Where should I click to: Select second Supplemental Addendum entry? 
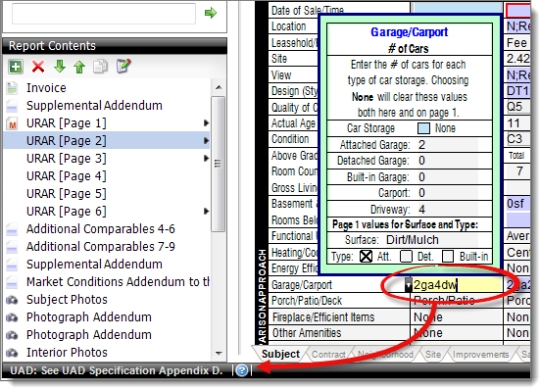tap(94, 264)
